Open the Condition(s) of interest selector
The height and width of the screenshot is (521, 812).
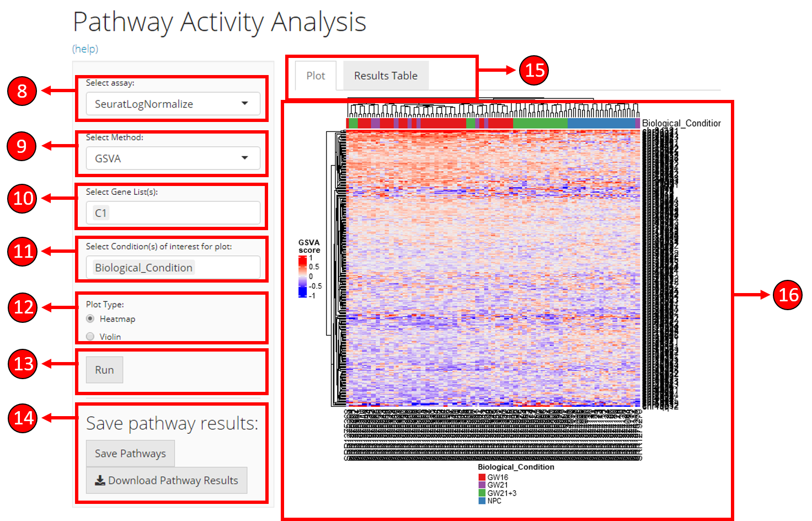pos(173,268)
